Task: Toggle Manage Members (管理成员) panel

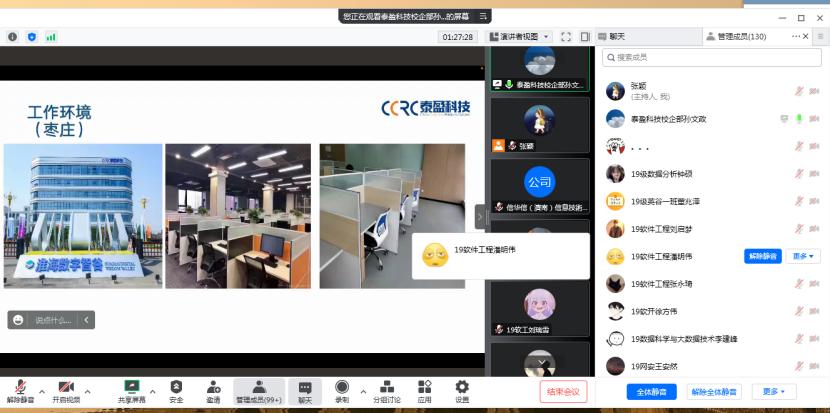Action: pos(258,388)
